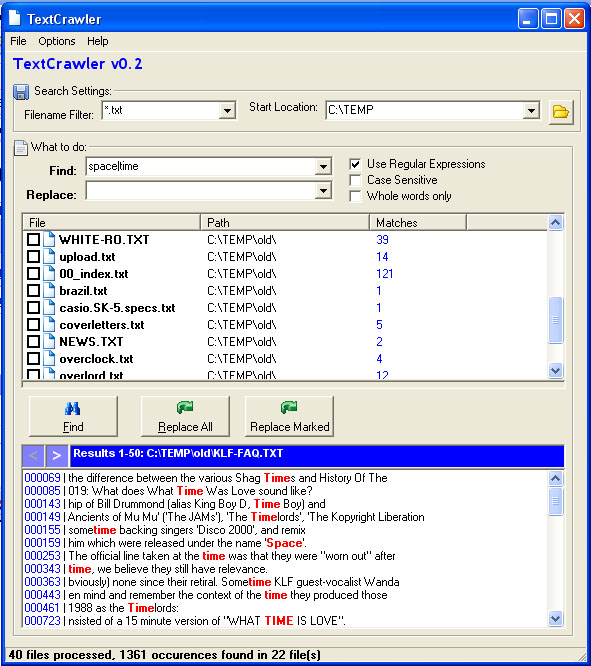Screen dimensions: 591x666
Task: Mark the overclock.txt file checkbox
Action: tap(33, 358)
